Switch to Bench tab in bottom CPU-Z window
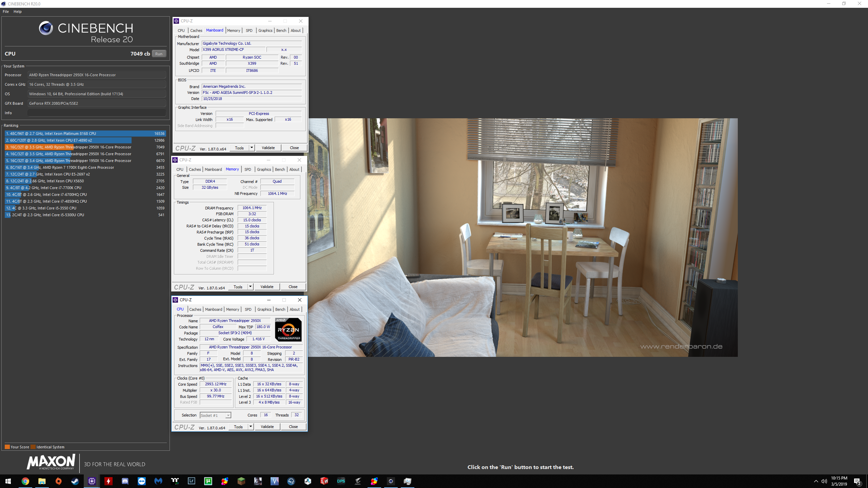The height and width of the screenshot is (488, 868). tap(280, 309)
